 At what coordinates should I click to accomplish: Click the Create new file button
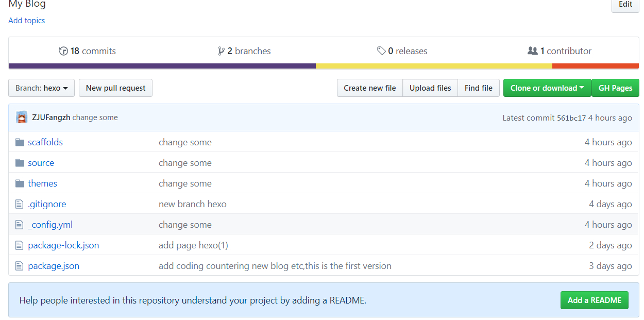pos(369,88)
